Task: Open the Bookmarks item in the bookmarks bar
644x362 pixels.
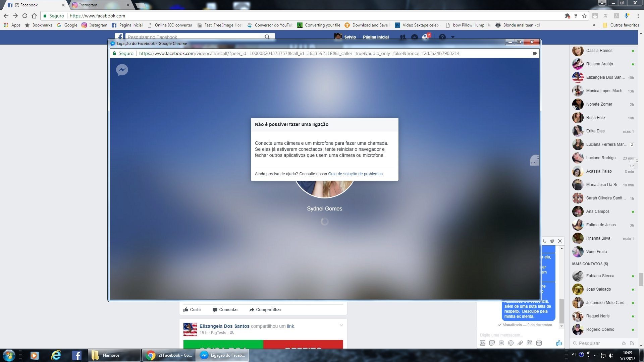Action: pyautogui.click(x=39, y=25)
